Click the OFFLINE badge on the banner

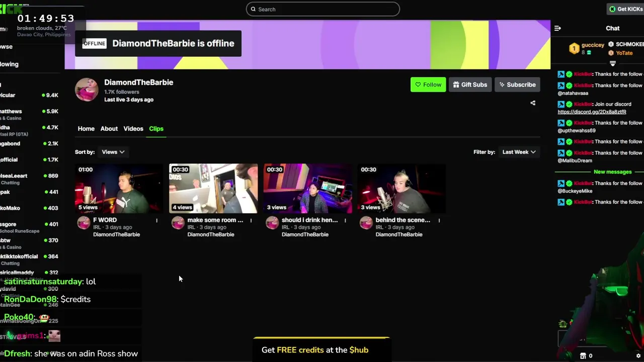94,43
